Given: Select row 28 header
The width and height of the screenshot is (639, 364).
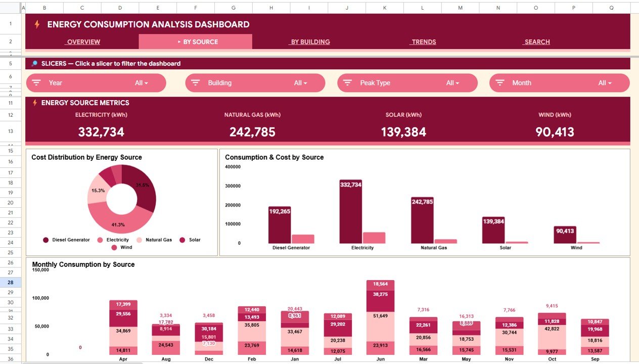Looking at the screenshot, I should (11, 283).
